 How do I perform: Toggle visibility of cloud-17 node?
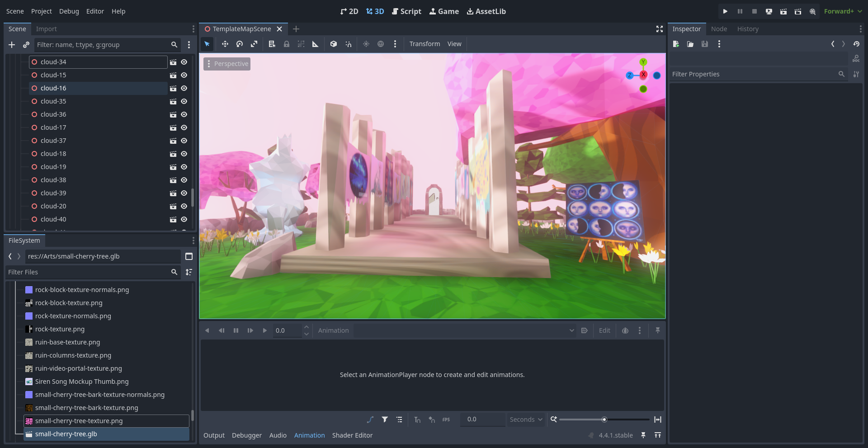coord(184,127)
